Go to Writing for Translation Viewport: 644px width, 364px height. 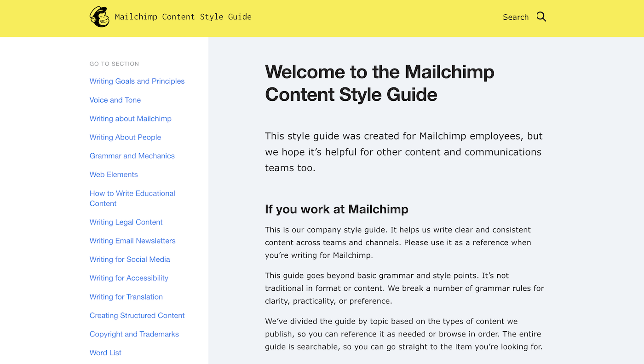tap(126, 297)
